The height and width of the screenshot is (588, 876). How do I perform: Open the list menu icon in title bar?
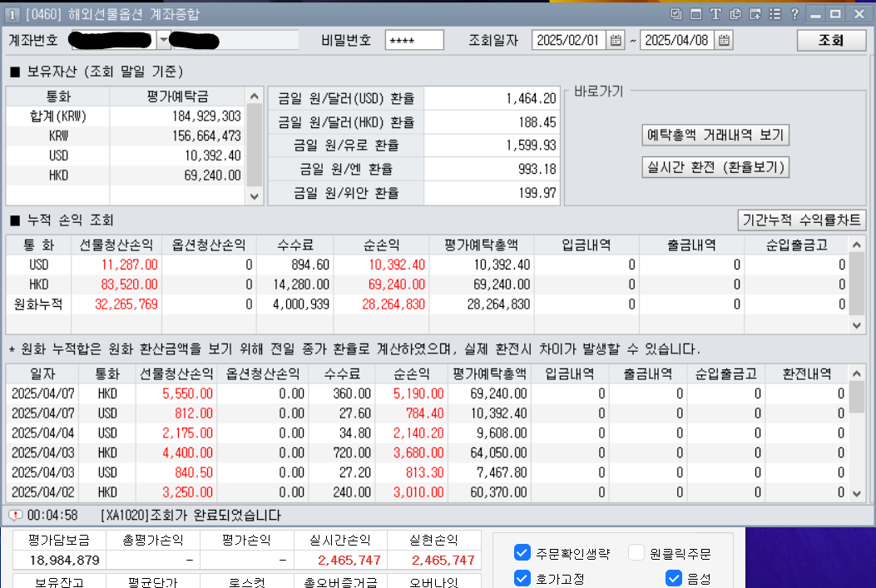[x=775, y=14]
